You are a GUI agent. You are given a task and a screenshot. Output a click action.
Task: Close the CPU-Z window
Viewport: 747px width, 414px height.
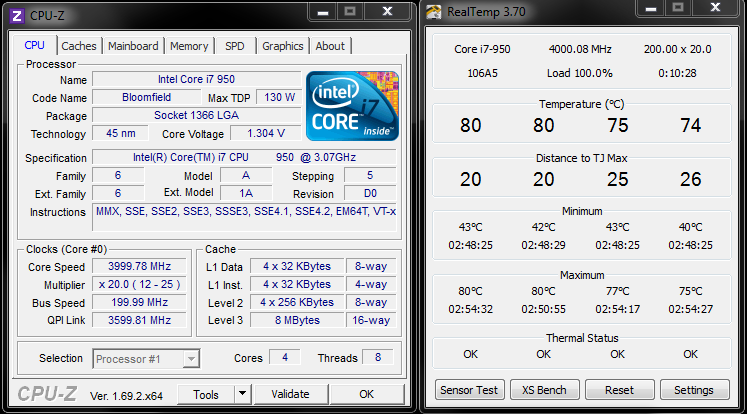coord(387,11)
